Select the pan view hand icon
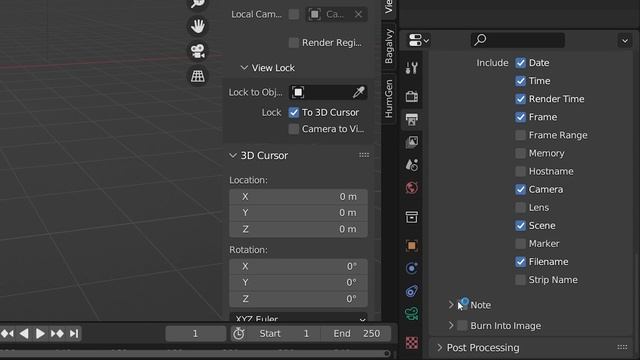Screen dimensions: 640x360 [198, 27]
